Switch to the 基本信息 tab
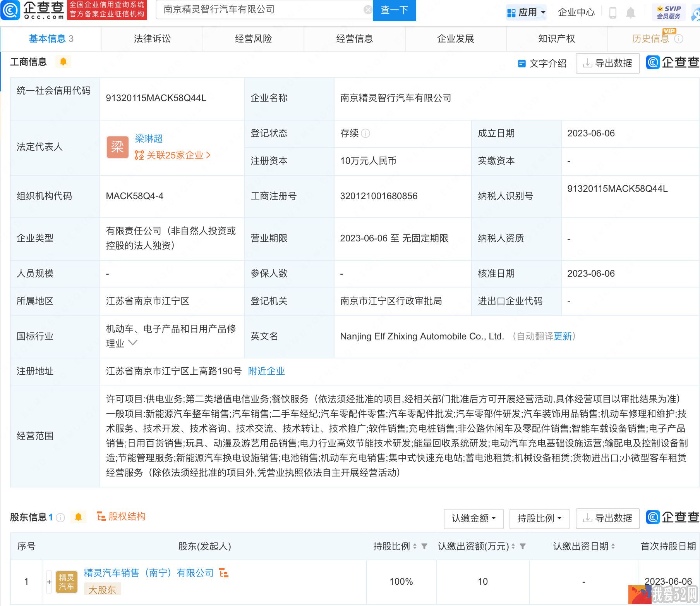 (x=51, y=39)
